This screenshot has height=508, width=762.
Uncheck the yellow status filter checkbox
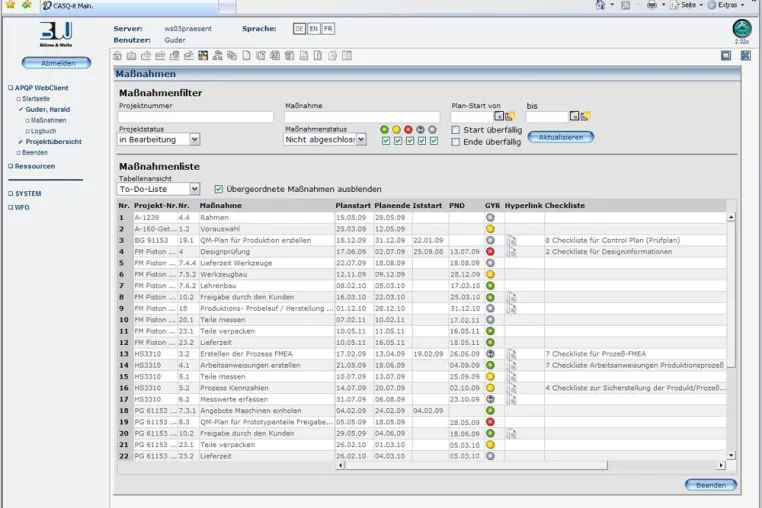click(x=398, y=141)
